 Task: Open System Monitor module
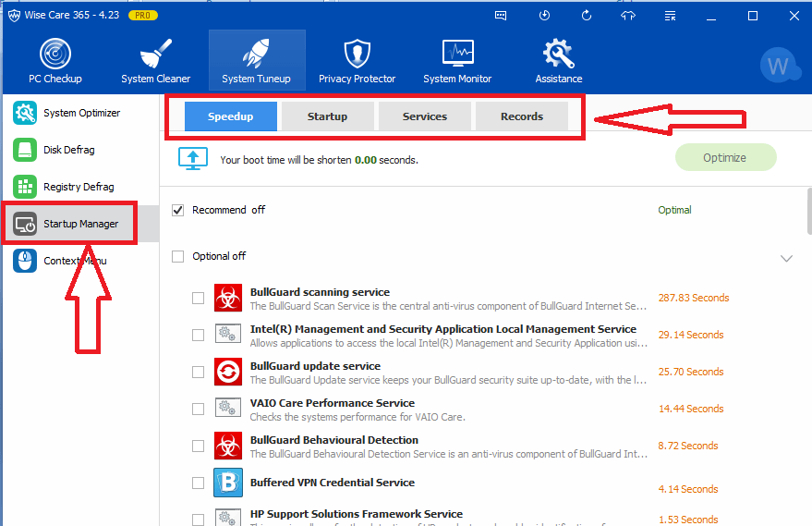tap(457, 61)
